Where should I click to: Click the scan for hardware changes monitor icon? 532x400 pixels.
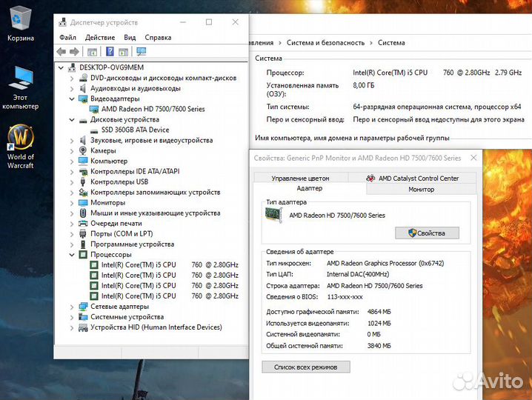coord(141,51)
